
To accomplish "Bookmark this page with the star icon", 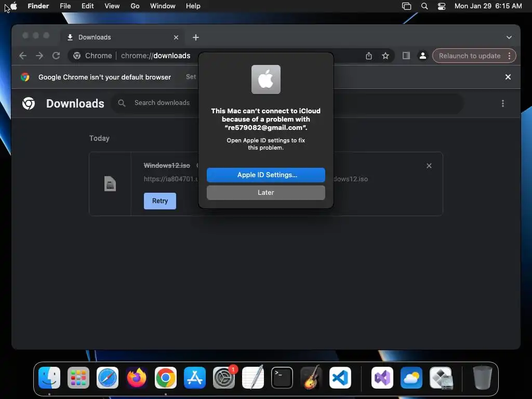I will (x=385, y=56).
